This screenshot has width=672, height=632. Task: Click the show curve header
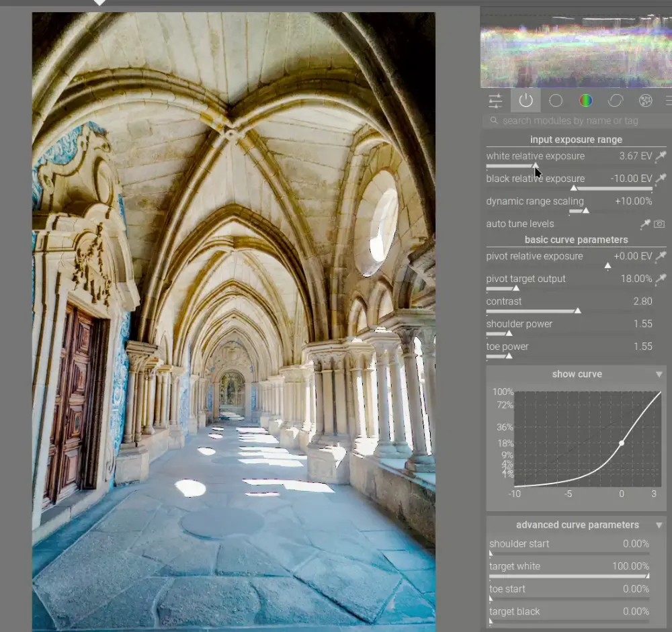pos(577,374)
